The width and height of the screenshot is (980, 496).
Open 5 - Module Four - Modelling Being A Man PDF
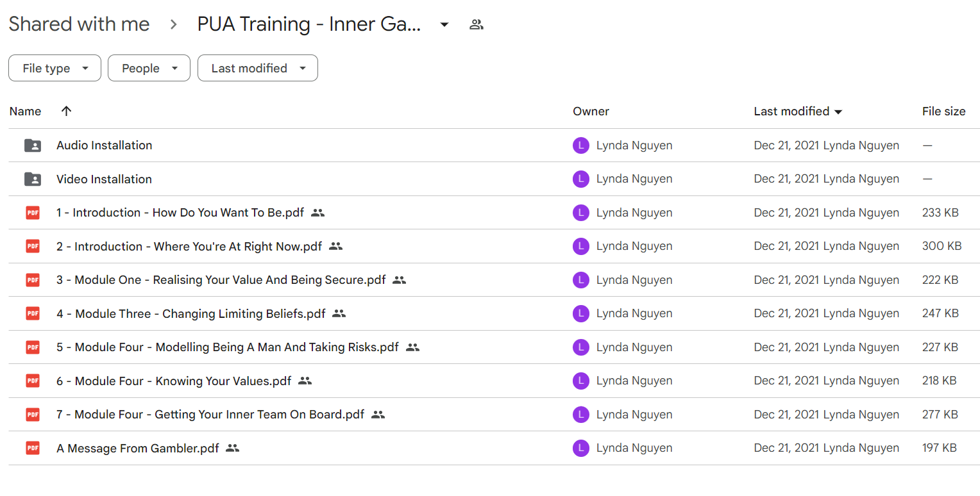click(x=228, y=347)
